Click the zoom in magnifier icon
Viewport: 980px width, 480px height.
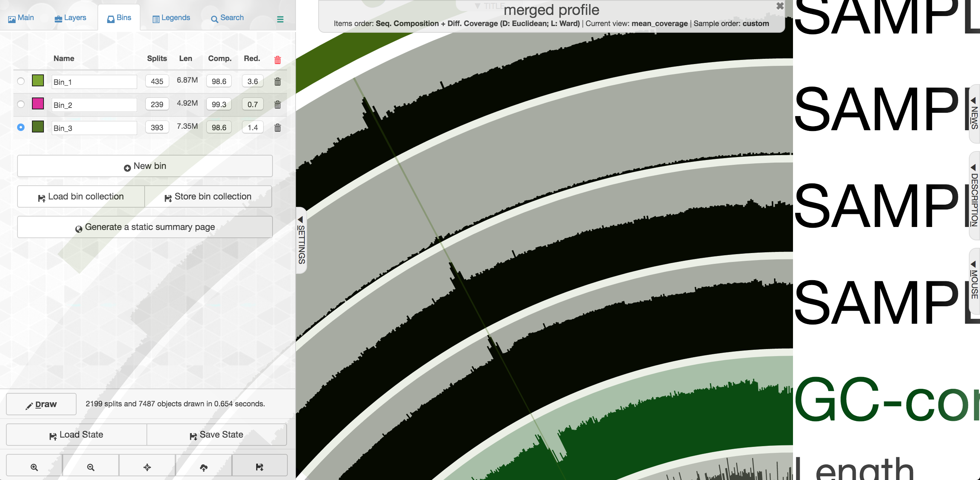34,467
